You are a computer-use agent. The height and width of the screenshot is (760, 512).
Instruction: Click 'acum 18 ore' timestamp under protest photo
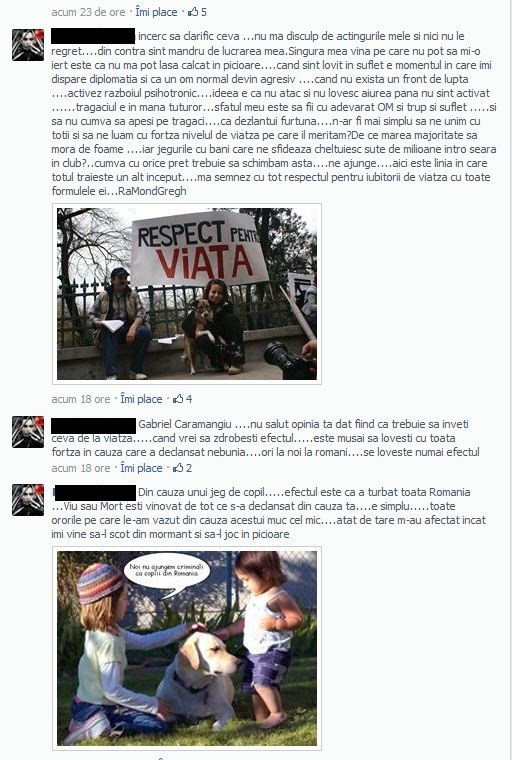[81, 399]
